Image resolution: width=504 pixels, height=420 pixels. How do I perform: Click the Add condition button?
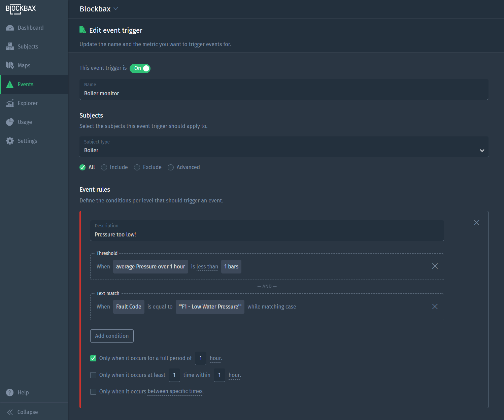pyautogui.click(x=112, y=336)
